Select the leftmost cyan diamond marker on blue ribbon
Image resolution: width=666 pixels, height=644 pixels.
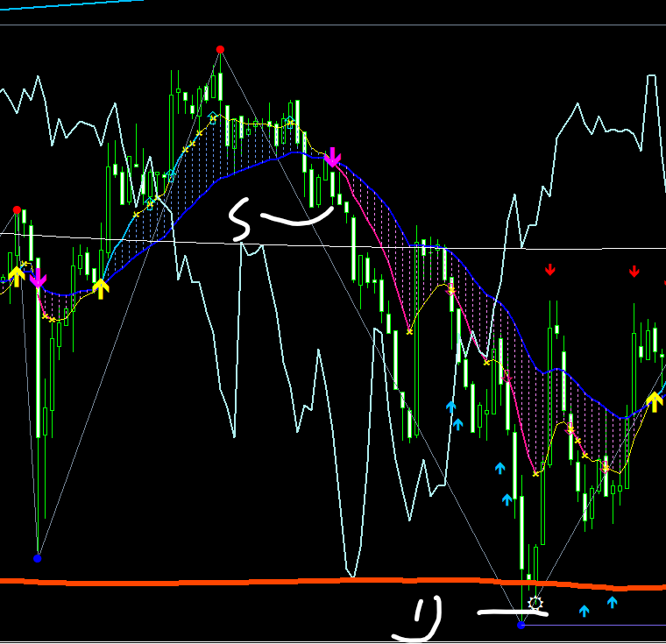[149, 202]
